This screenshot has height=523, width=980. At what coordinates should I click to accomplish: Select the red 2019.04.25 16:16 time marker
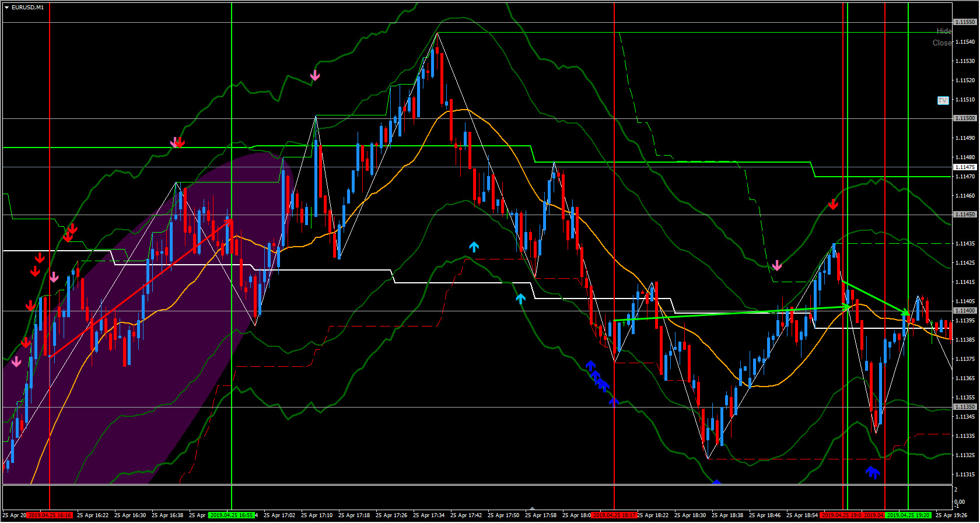click(x=50, y=515)
